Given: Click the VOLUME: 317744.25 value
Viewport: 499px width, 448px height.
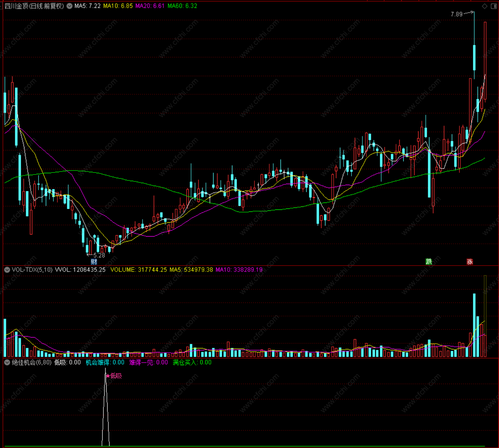Looking at the screenshot, I should [x=139, y=270].
